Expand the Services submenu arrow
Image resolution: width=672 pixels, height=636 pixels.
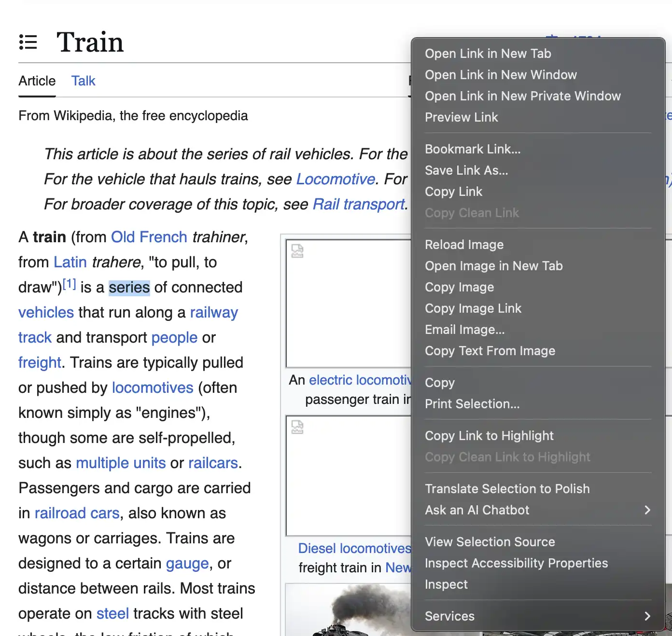coord(647,616)
